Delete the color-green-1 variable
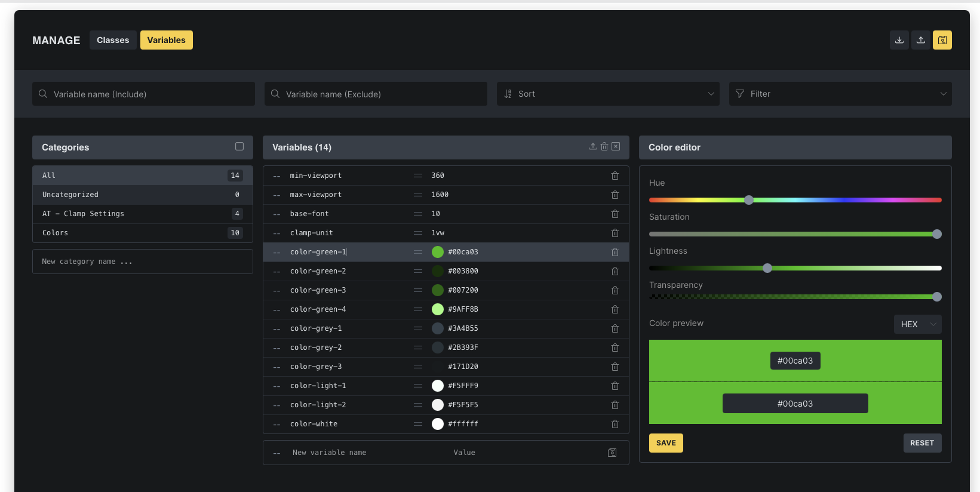 (x=615, y=252)
